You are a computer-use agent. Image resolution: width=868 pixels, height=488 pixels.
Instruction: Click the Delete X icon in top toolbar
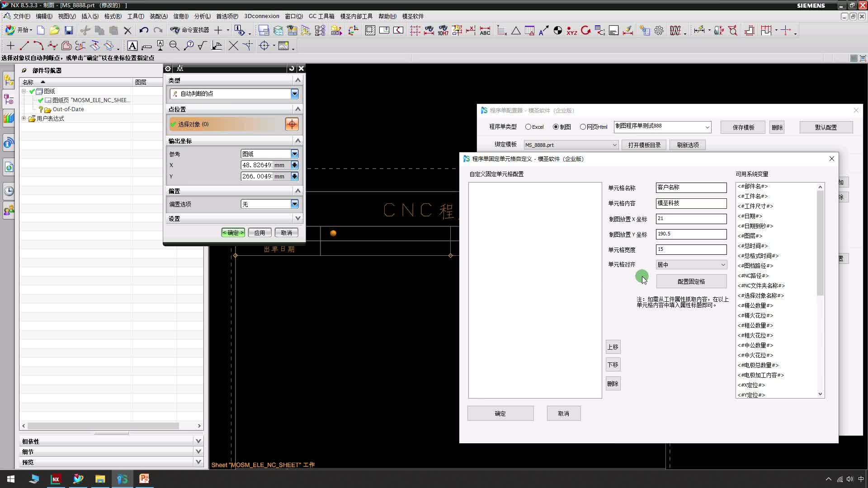[128, 30]
